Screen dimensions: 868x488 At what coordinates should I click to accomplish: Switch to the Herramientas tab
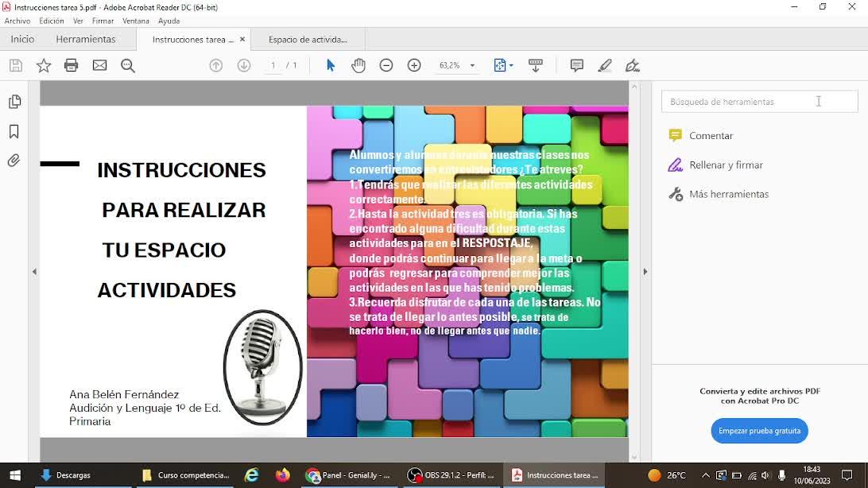point(85,39)
